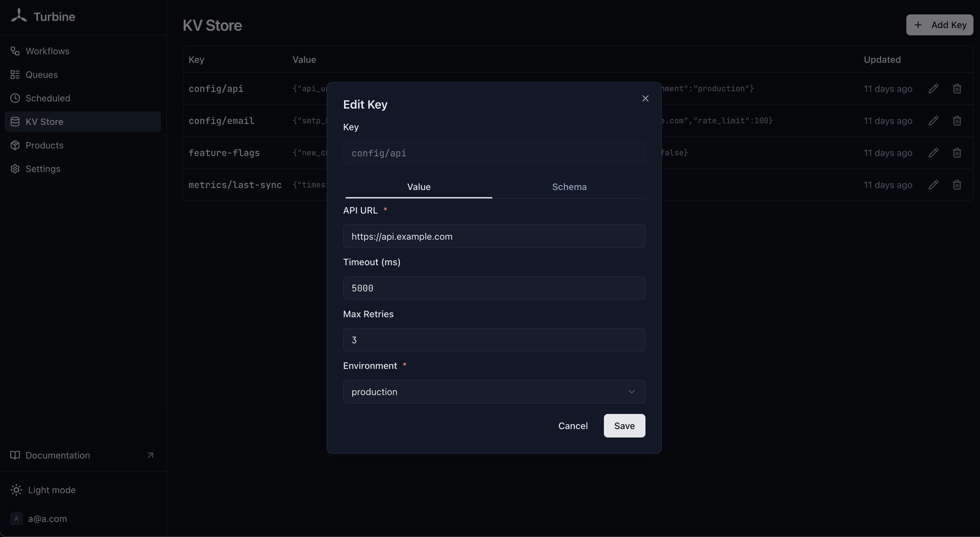This screenshot has width=980, height=537.
Task: Save the key changes
Action: click(x=624, y=426)
